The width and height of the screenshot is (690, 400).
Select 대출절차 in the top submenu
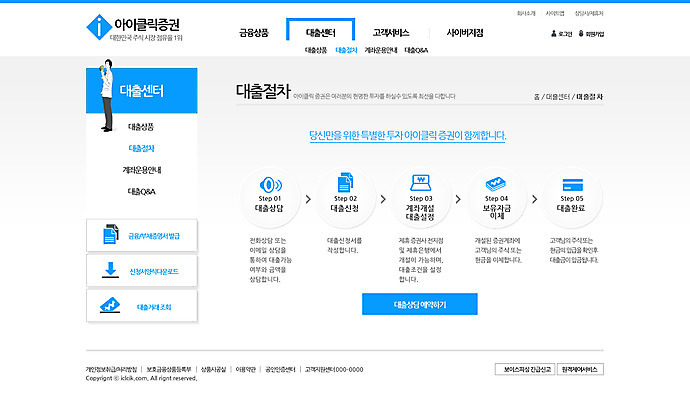point(346,50)
